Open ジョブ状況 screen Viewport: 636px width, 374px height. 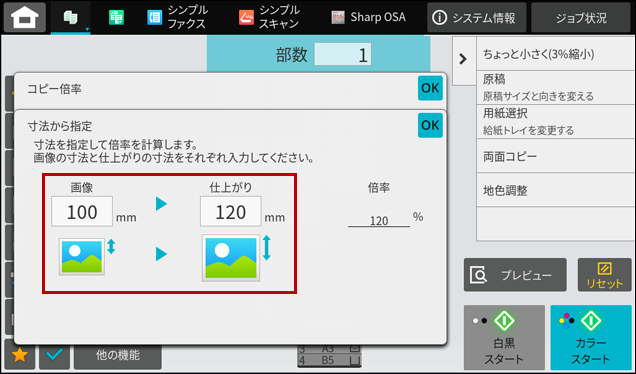point(581,17)
